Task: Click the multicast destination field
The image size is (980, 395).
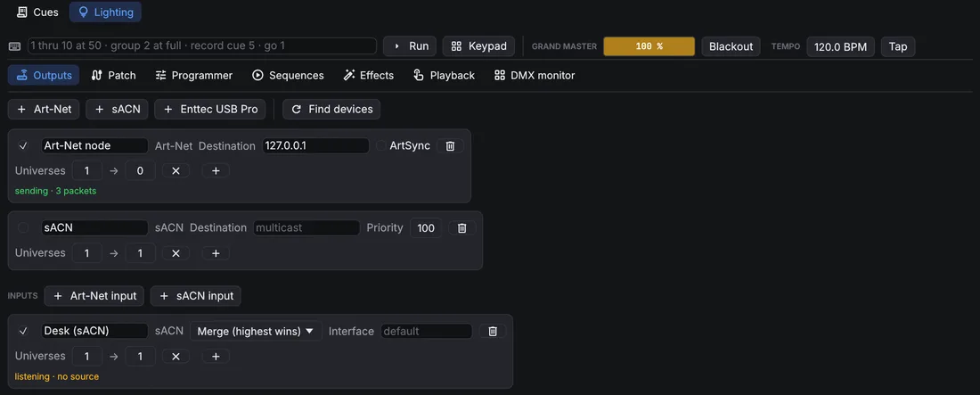Action: pyautogui.click(x=306, y=228)
